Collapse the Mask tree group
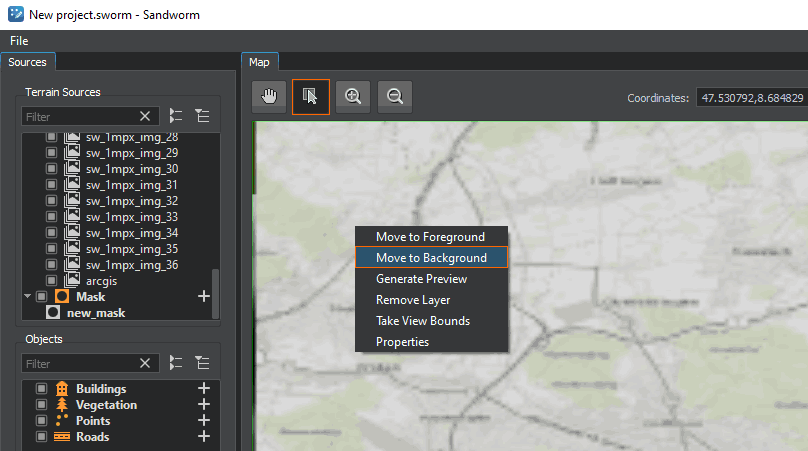Viewport: 808px width, 451px height. [x=27, y=297]
